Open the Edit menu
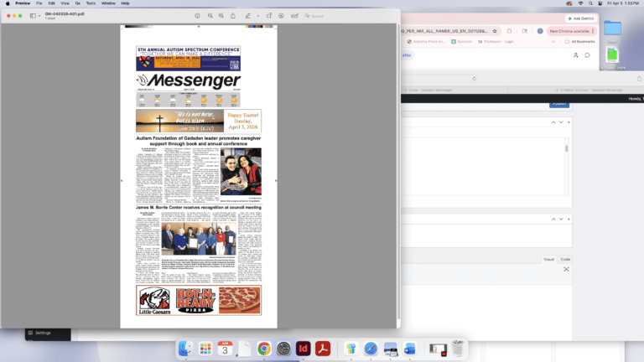 click(51, 3)
